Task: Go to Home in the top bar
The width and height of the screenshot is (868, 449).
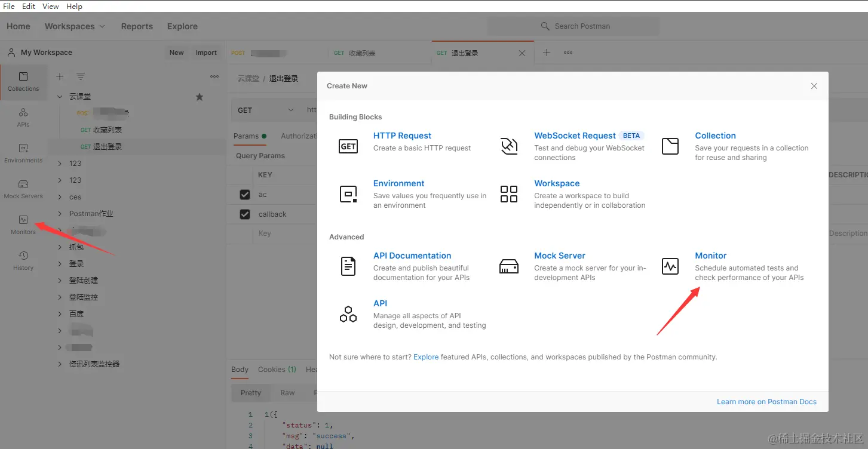Action: tap(19, 26)
